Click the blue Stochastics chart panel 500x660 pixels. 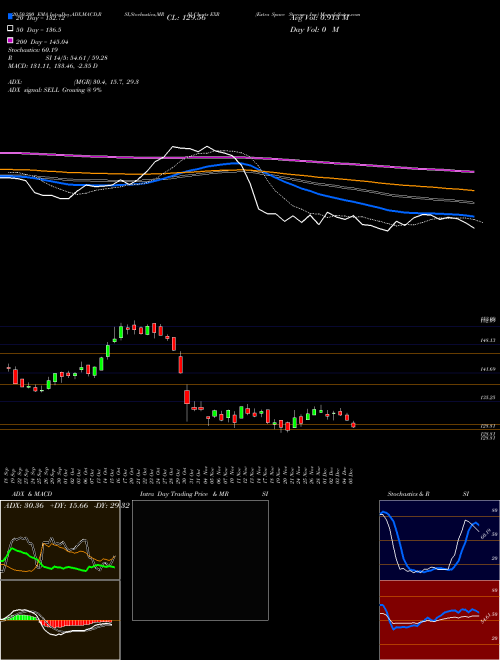439,540
